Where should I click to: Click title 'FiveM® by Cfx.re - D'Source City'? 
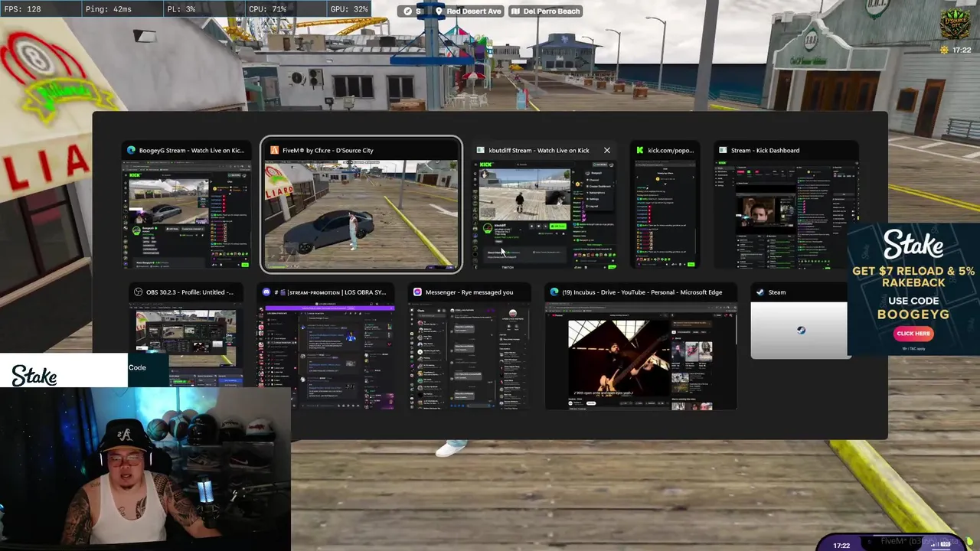328,151
